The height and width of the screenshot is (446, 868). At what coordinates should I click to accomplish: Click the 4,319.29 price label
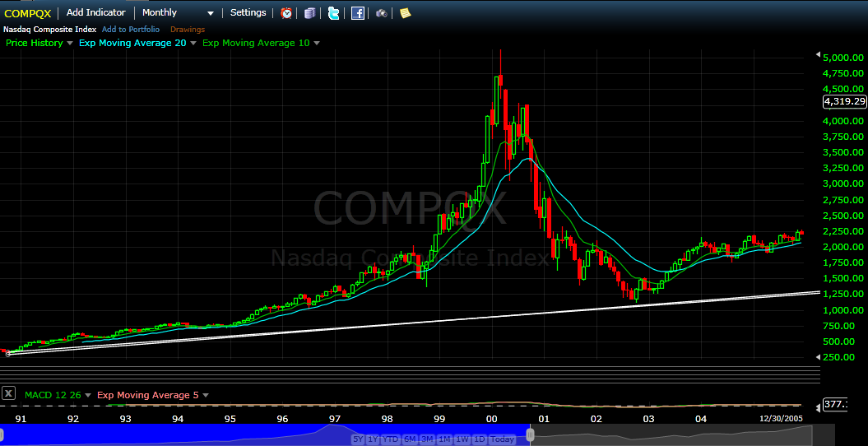[844, 101]
